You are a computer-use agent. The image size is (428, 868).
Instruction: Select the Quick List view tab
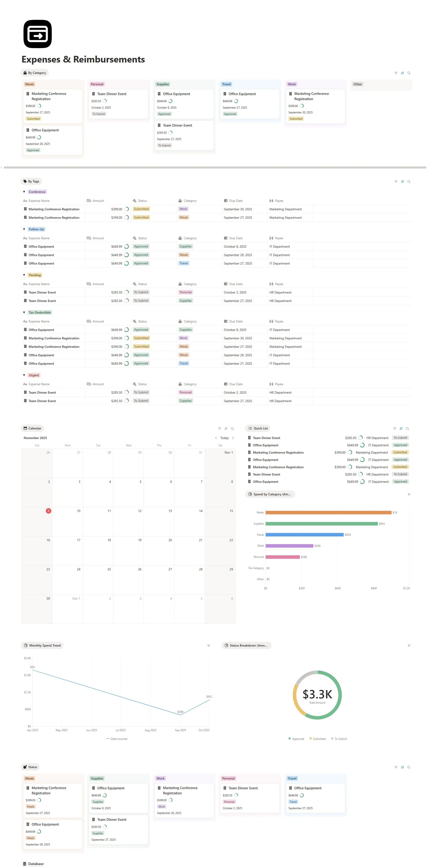(258, 428)
